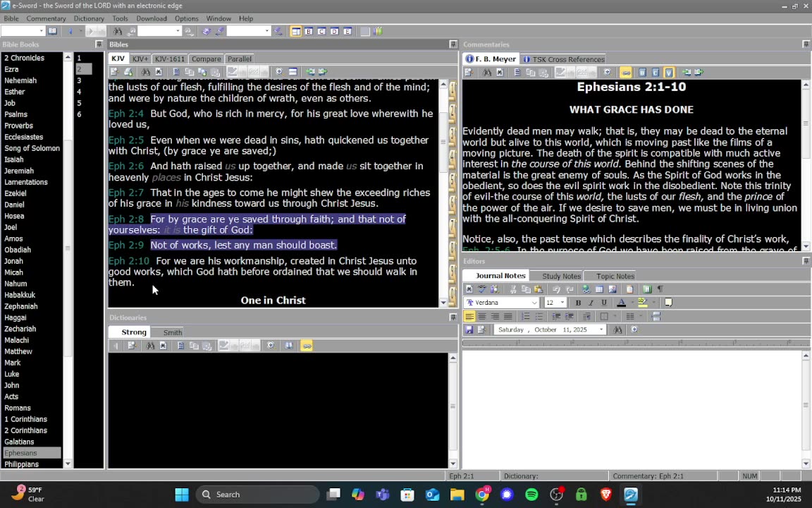
Task: Click zoom magnifier icon in Commentaries toolbar
Action: tap(608, 72)
